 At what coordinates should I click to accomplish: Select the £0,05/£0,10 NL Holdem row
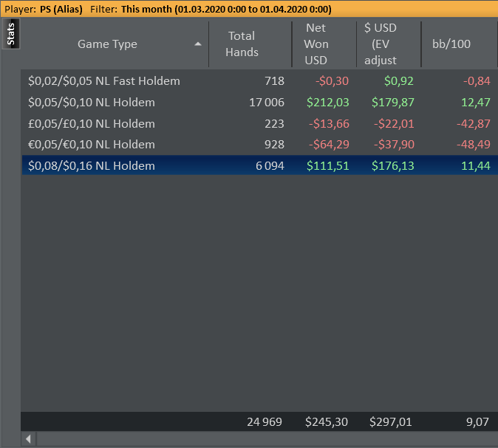(x=259, y=123)
